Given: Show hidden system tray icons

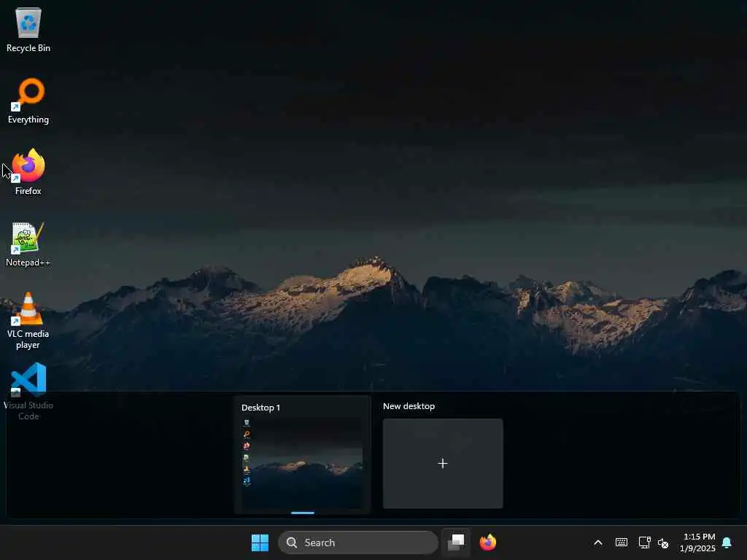Looking at the screenshot, I should (x=598, y=542).
